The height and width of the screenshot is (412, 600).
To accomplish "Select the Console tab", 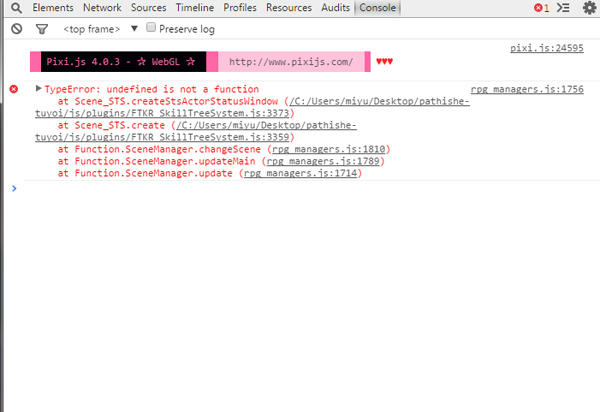I will coord(377,8).
